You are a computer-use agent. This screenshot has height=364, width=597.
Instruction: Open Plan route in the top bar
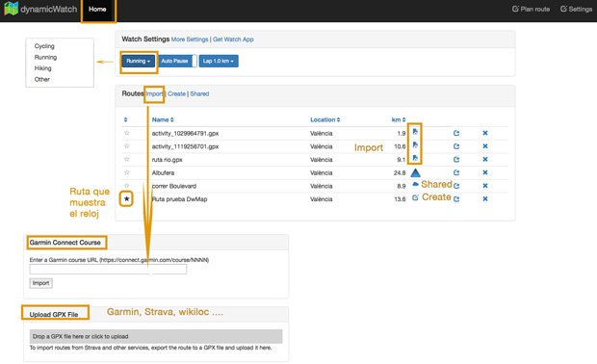(531, 9)
